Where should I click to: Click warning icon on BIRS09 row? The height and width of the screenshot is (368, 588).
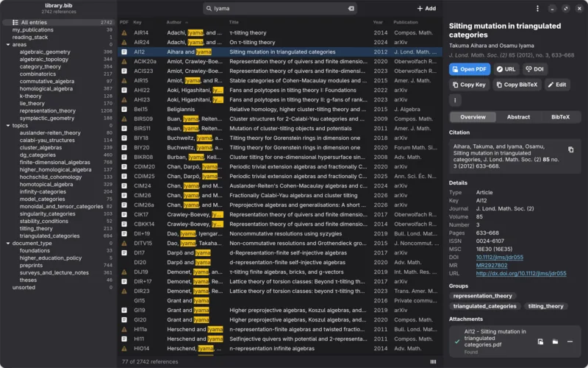(x=124, y=118)
